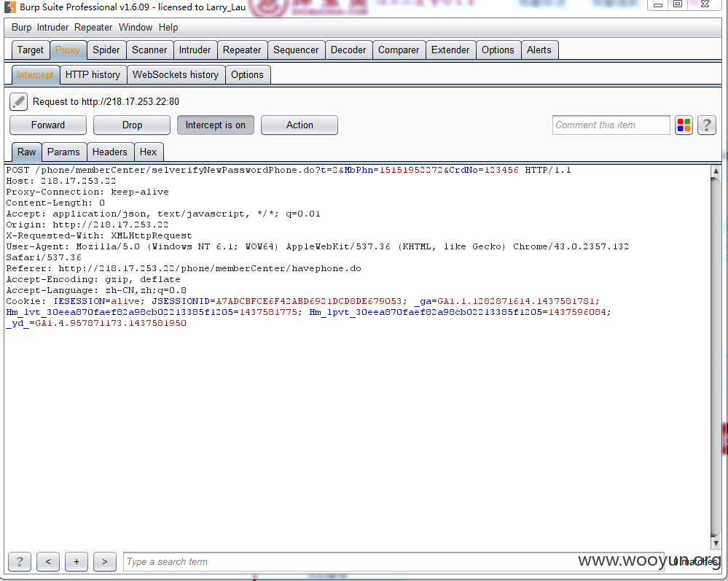This screenshot has width=728, height=581.
Task: Open the top-level Options tab
Action: pyautogui.click(x=498, y=50)
